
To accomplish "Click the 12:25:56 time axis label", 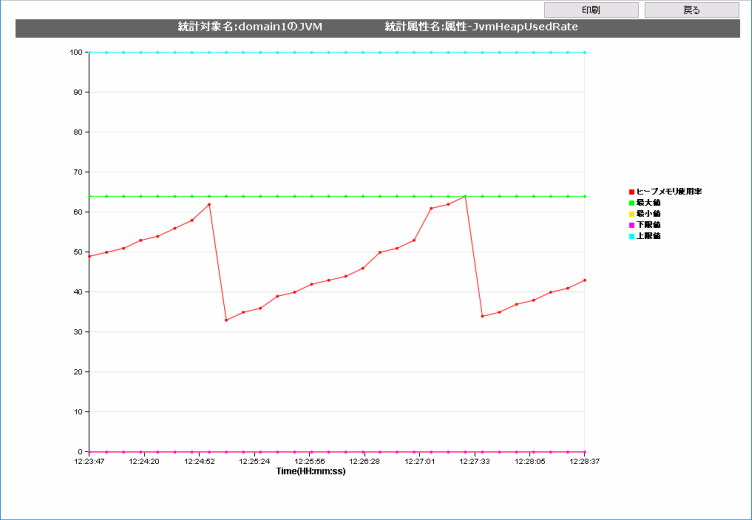I will tap(310, 462).
